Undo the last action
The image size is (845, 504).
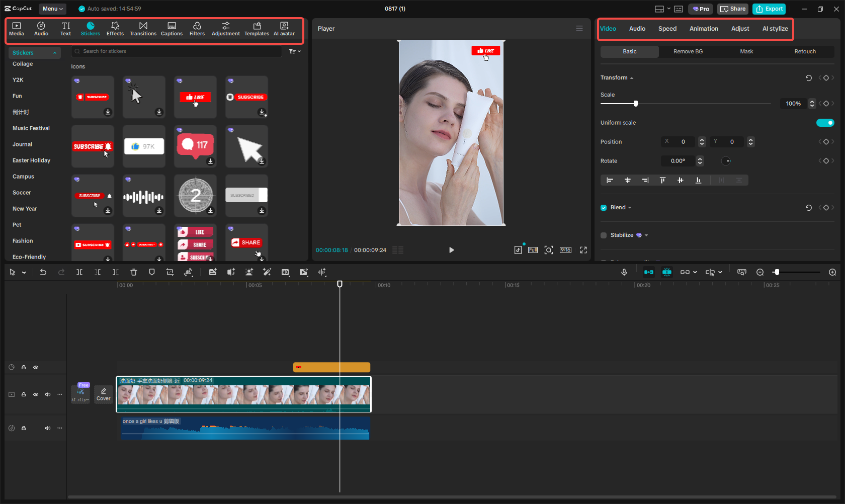point(43,272)
